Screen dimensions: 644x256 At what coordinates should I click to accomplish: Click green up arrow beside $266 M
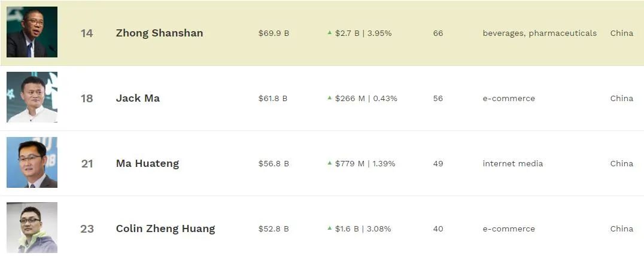point(329,97)
